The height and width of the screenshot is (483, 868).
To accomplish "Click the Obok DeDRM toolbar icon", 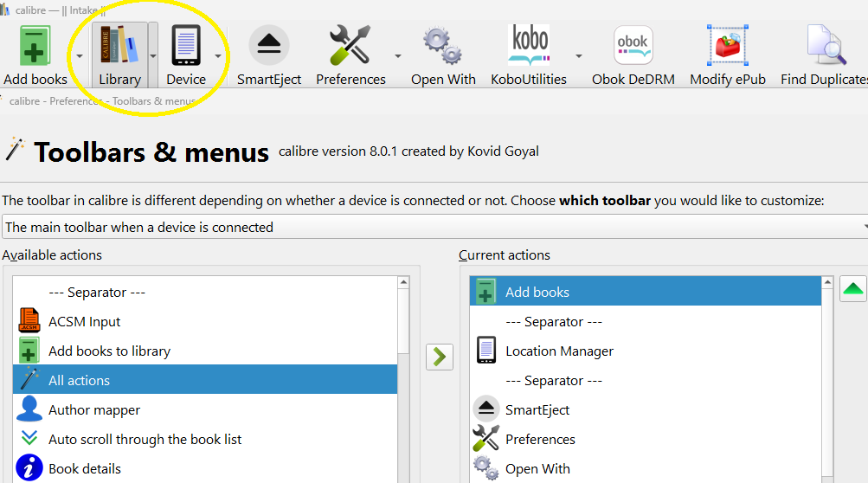I will [x=633, y=46].
